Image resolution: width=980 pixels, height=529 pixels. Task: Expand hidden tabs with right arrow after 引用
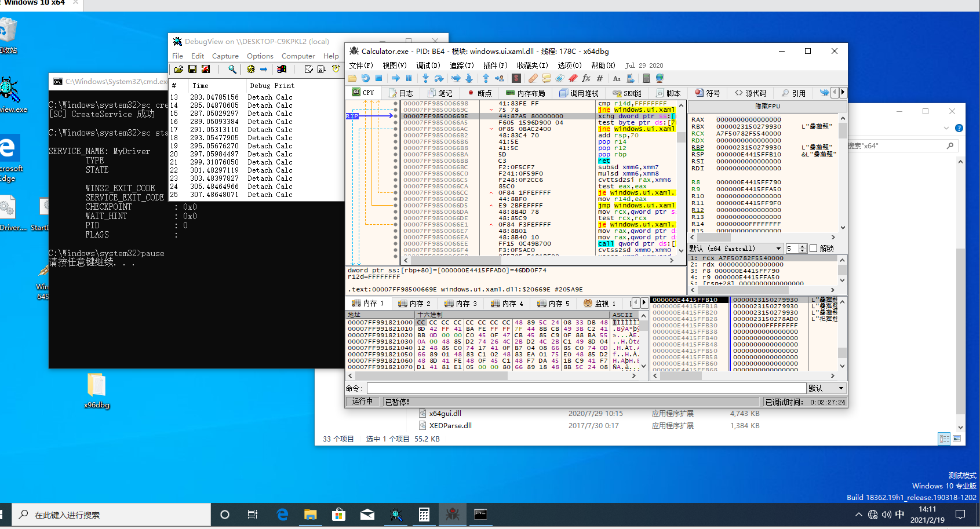tap(843, 92)
